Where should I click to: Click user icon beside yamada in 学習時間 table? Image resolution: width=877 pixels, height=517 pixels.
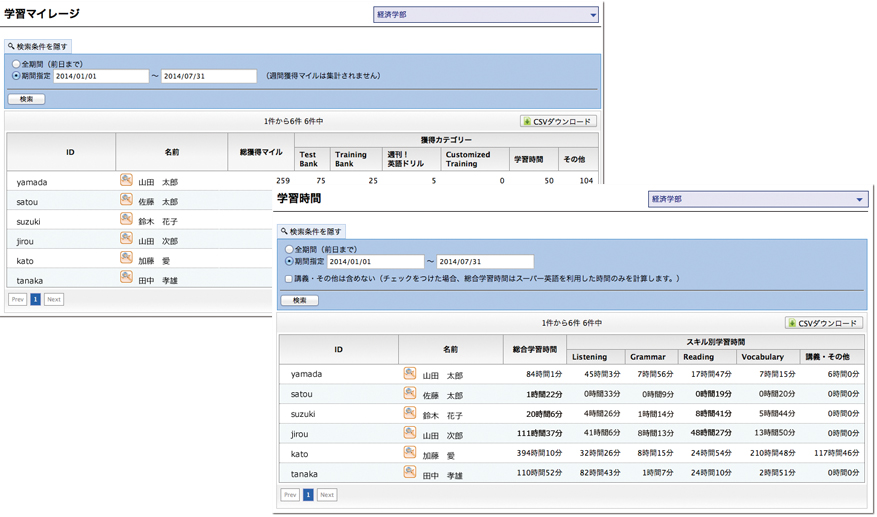[409, 373]
